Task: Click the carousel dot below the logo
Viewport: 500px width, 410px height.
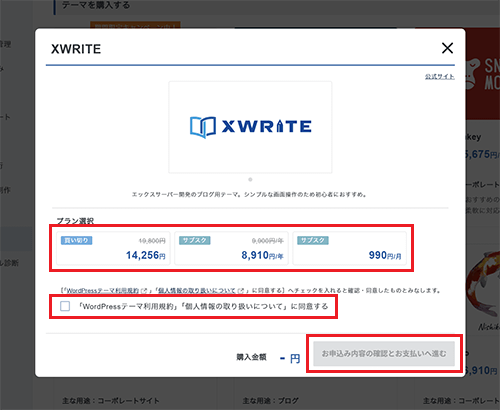Action: coord(250,179)
